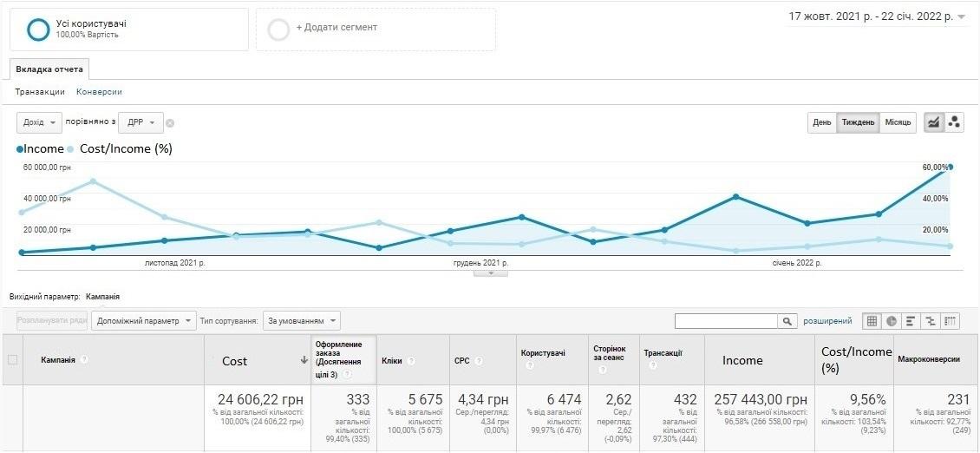Viewport: 980px width, 453px height.
Task: Click the Income legend label
Action: pos(44,149)
